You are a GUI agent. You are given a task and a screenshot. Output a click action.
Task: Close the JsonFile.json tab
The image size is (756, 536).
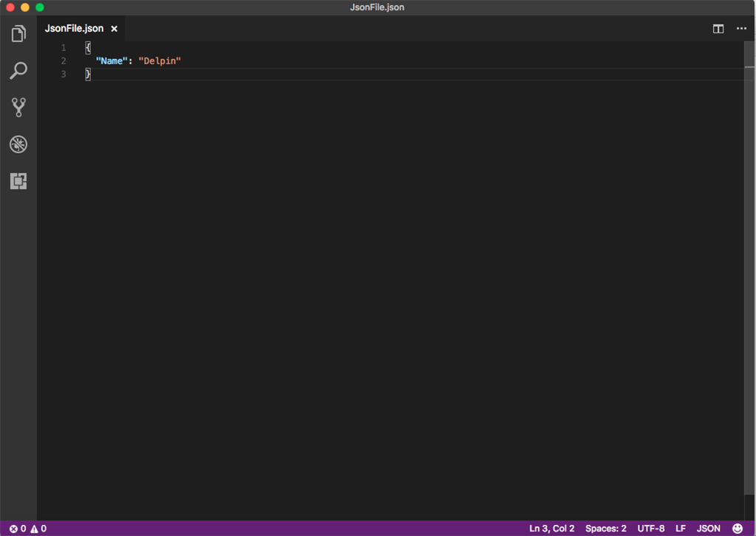click(x=114, y=29)
